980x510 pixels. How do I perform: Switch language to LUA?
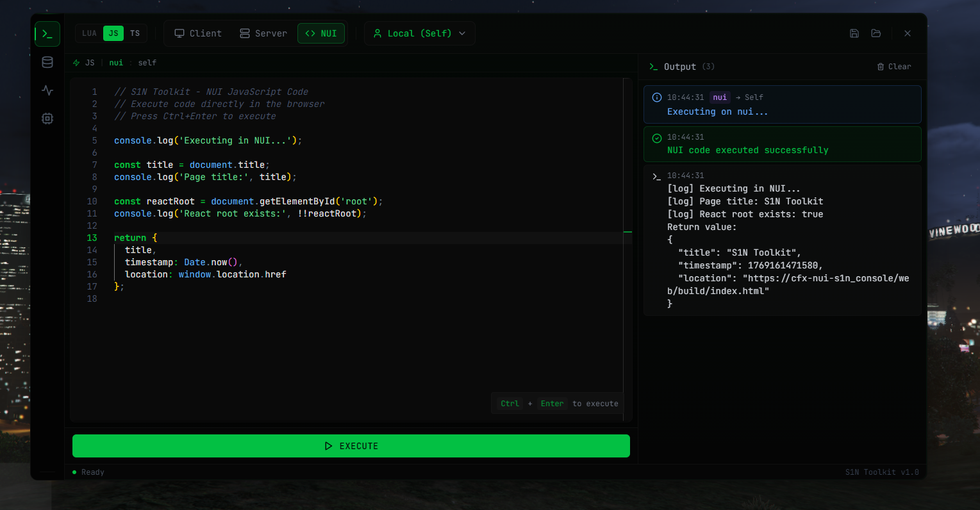click(89, 33)
